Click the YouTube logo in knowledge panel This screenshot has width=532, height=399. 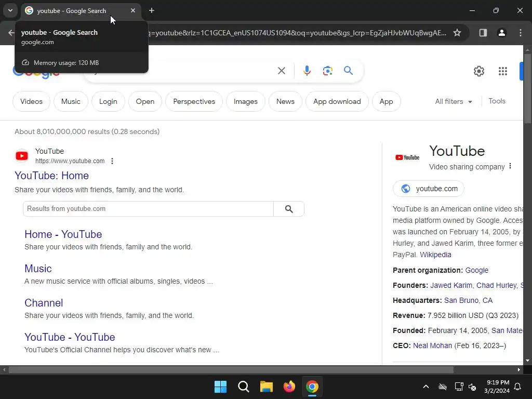[407, 157]
